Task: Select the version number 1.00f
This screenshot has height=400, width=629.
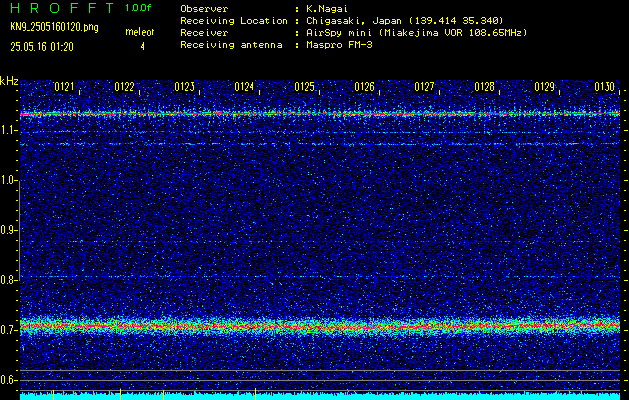Action: click(x=138, y=8)
